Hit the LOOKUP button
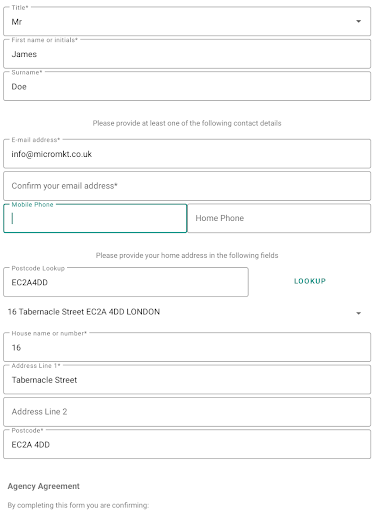This screenshot has height=512, width=374. point(310,281)
